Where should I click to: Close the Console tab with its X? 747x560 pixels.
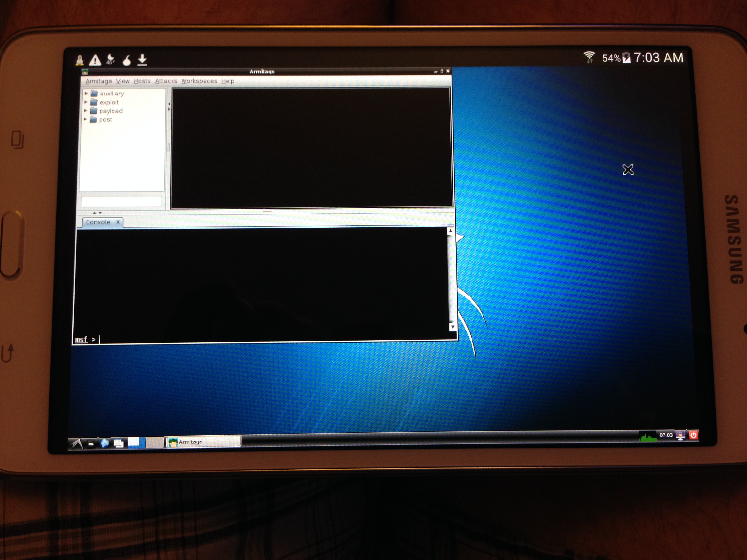118,222
